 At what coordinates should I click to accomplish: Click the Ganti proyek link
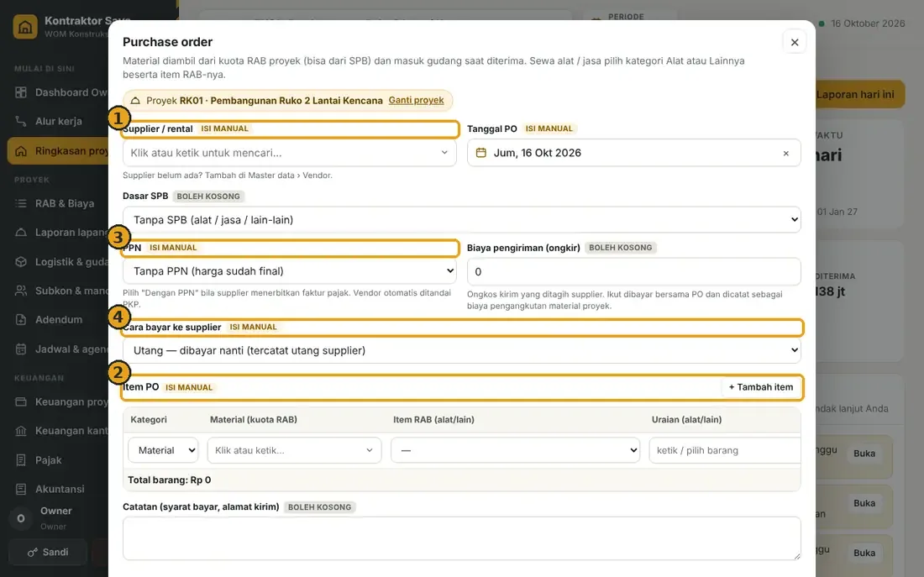pyautogui.click(x=416, y=100)
